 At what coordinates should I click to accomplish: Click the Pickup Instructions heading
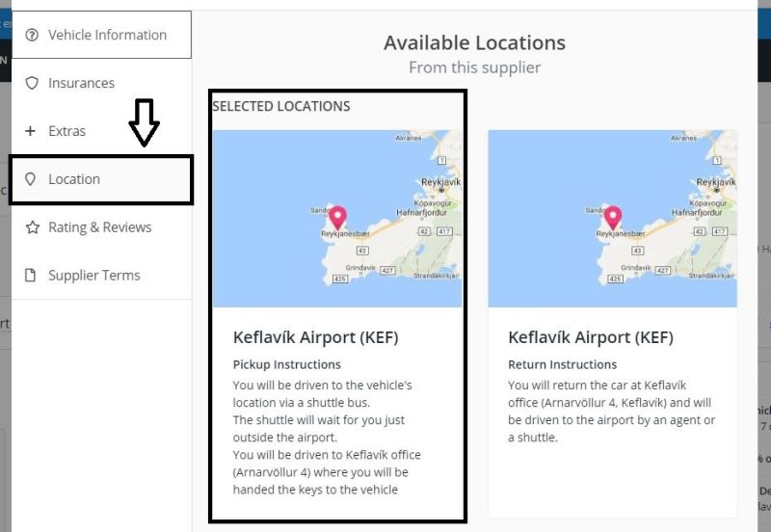(286, 364)
